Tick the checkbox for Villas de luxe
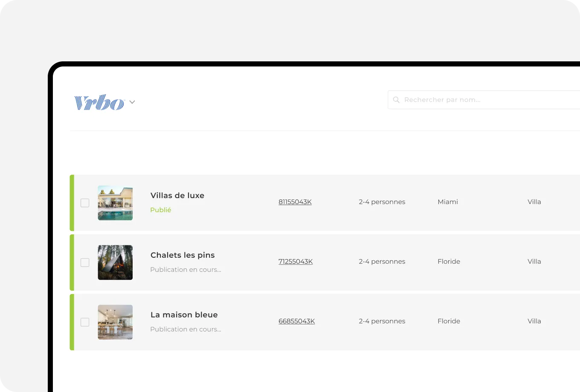Screen dimensions: 580x392 tap(85, 203)
